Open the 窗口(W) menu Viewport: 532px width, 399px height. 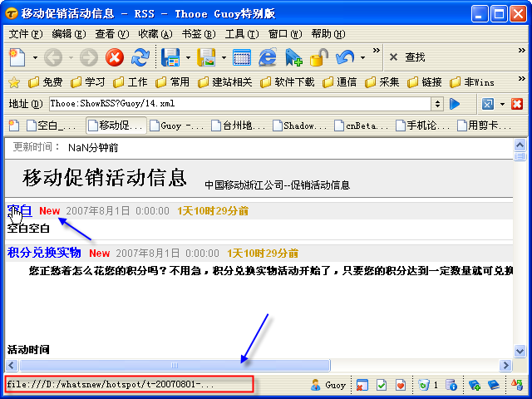(x=285, y=34)
